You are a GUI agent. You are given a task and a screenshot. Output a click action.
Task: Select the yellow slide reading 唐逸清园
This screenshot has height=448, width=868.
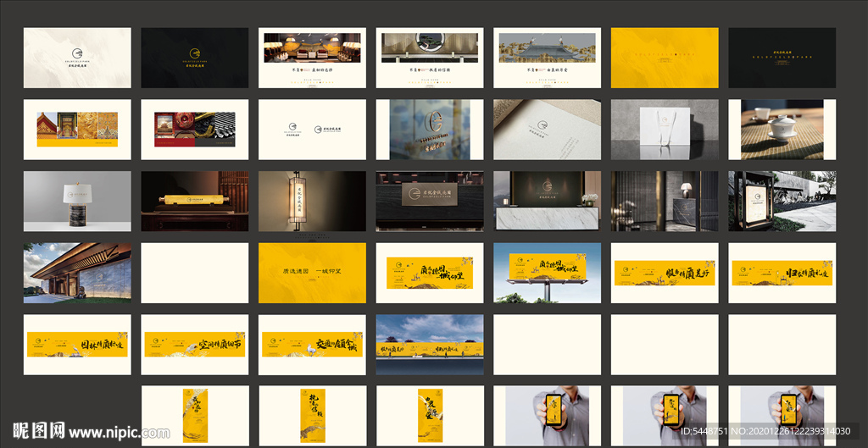(312, 273)
